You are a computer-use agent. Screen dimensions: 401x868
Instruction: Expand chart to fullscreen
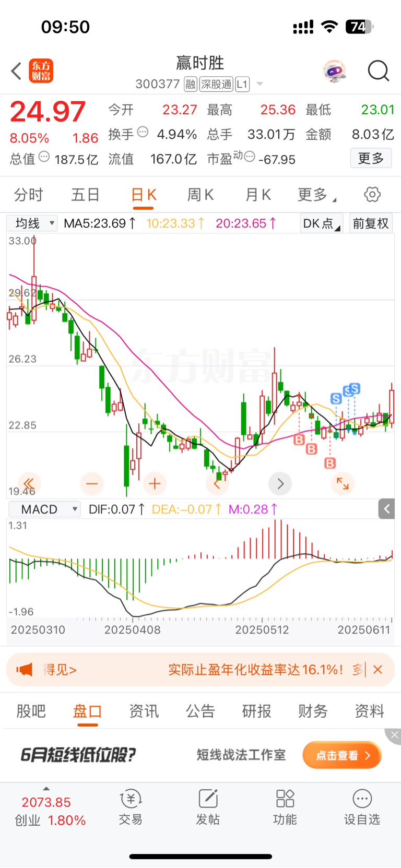click(x=343, y=483)
